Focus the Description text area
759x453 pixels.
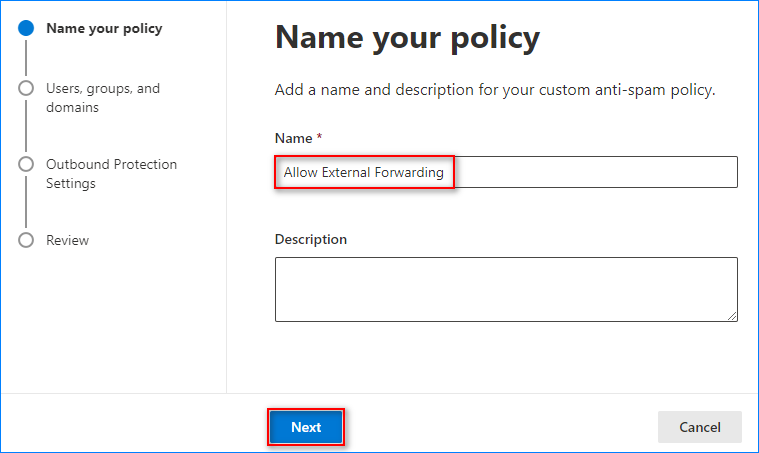coord(506,289)
